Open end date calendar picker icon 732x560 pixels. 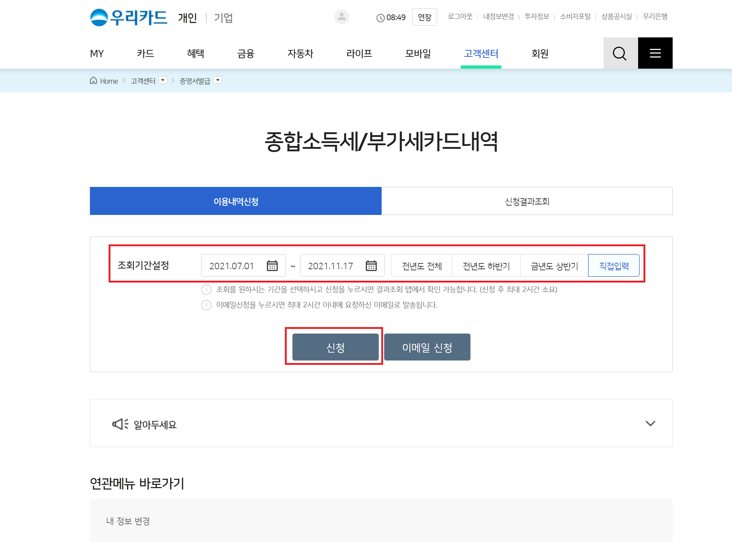coord(371,266)
